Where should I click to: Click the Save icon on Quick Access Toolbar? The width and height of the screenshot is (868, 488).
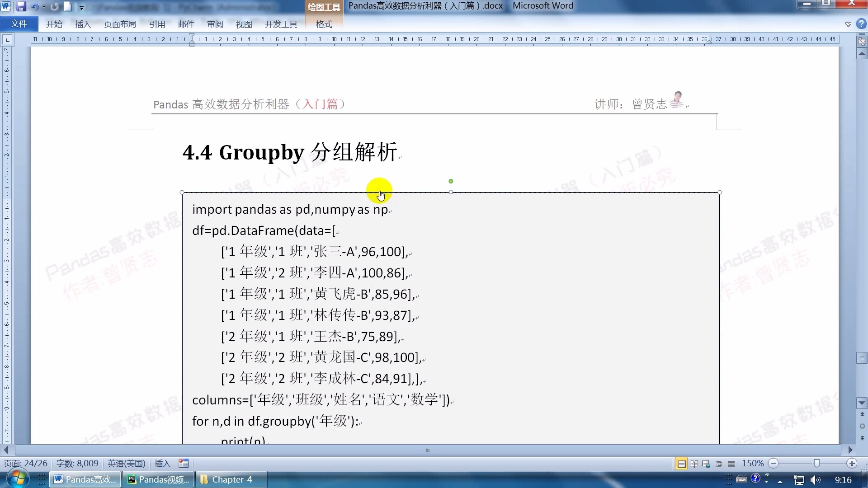pos(21,7)
